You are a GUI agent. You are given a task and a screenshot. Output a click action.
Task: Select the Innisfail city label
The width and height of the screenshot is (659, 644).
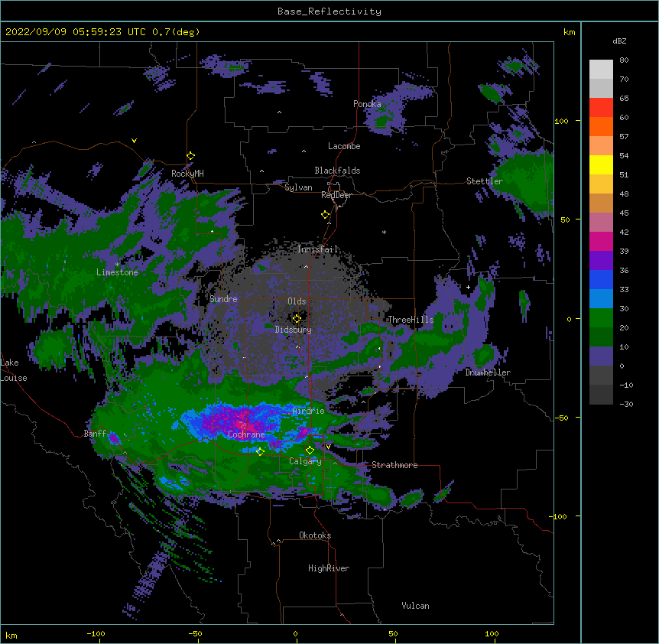(317, 249)
